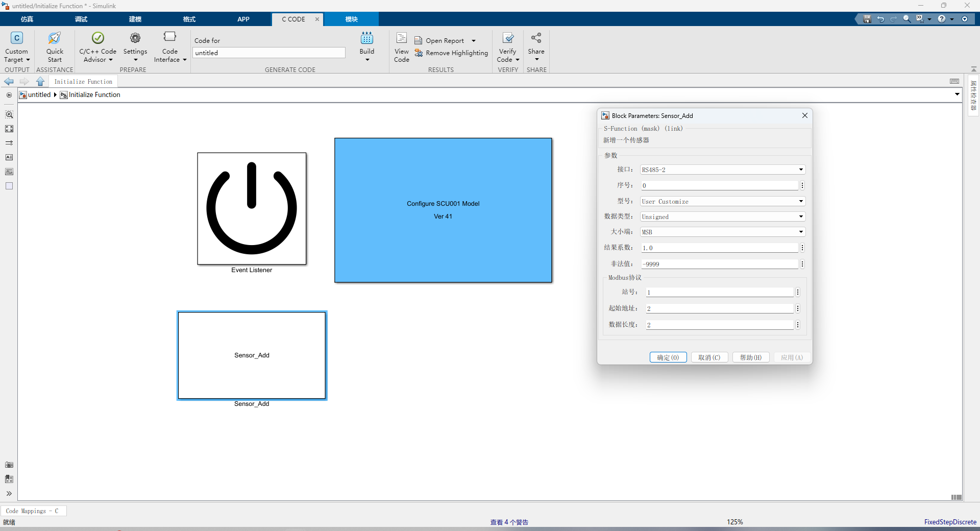Click the Initialize Function tab
Viewport: 980px width, 531px height.
tap(83, 82)
